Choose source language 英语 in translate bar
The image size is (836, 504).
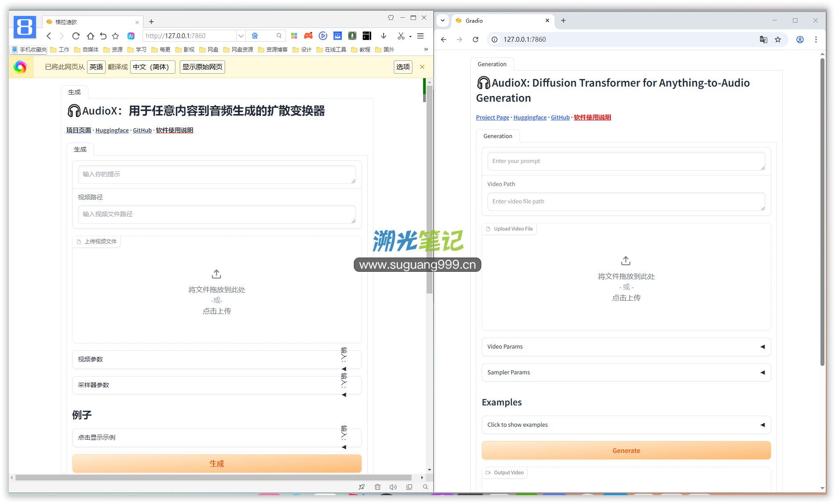pos(96,67)
